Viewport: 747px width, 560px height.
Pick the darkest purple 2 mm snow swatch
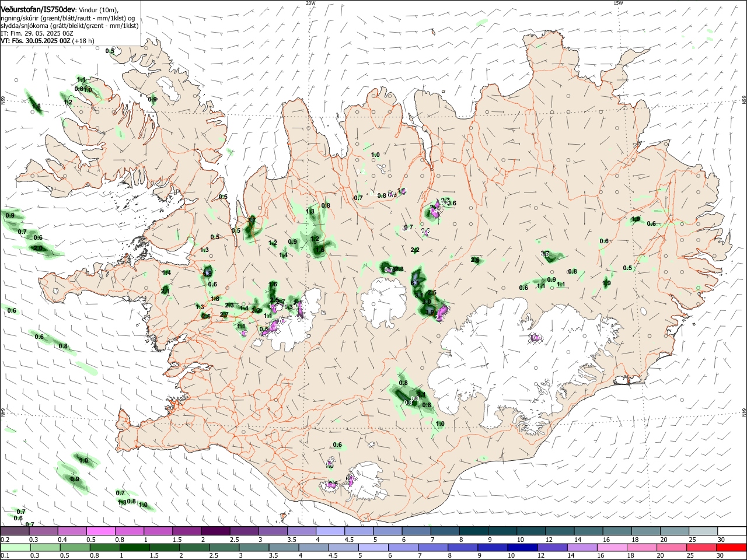pos(215,531)
